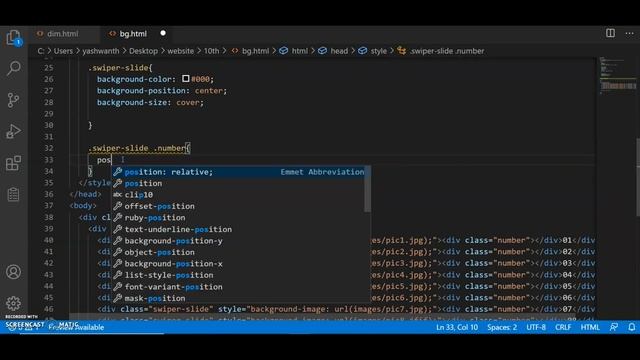Click the unsaved dot on bg.html tab
This screenshot has height=360, width=640.
pyautogui.click(x=163, y=33)
